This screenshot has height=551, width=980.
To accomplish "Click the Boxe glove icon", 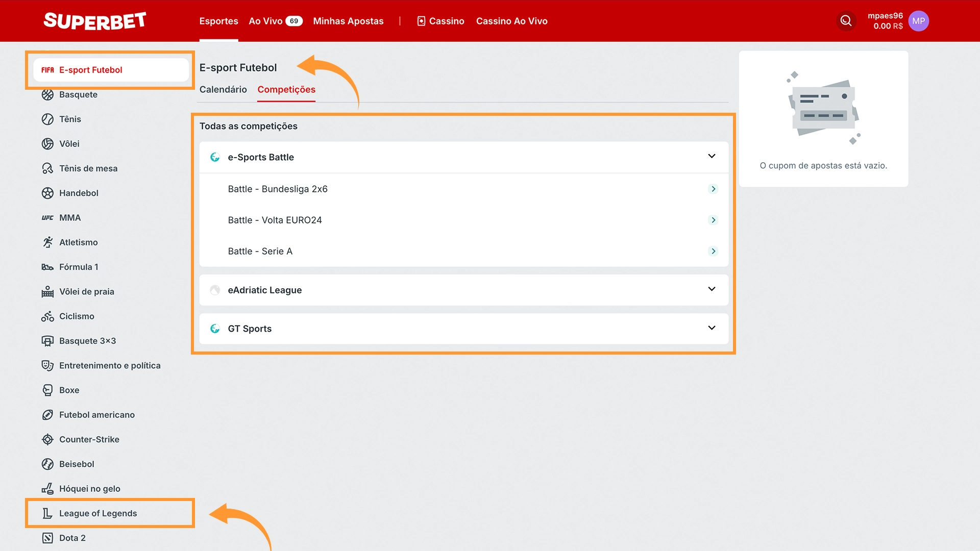I will (x=47, y=390).
